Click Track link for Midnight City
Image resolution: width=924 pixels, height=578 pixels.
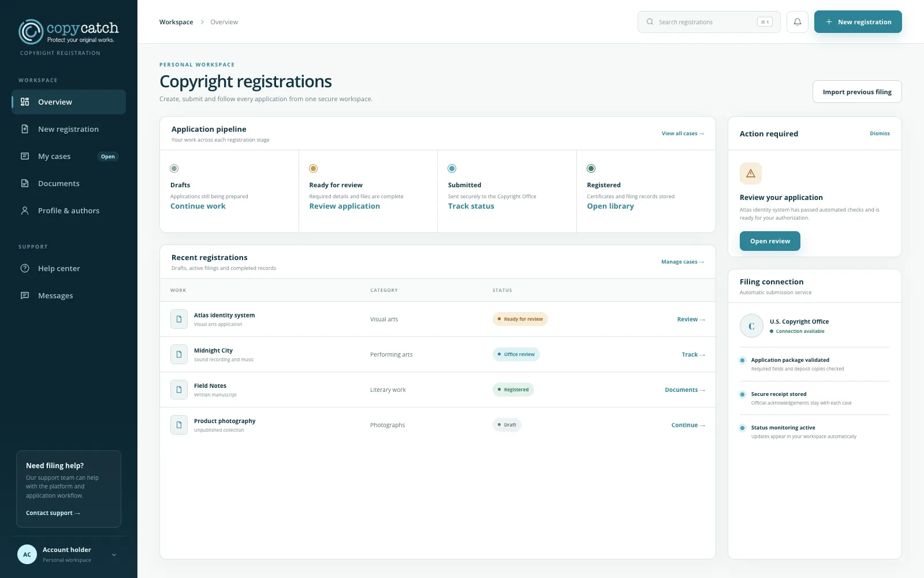point(694,354)
